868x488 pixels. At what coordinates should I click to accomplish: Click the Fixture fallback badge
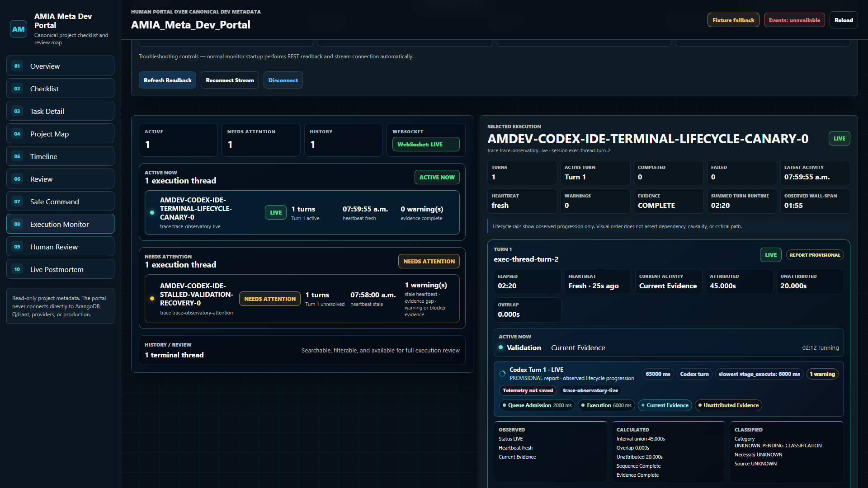733,20
